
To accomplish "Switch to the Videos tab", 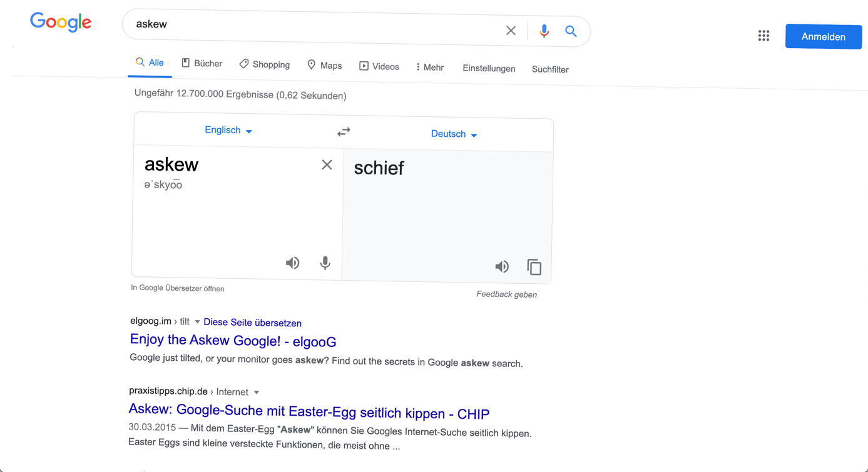I will [x=379, y=66].
